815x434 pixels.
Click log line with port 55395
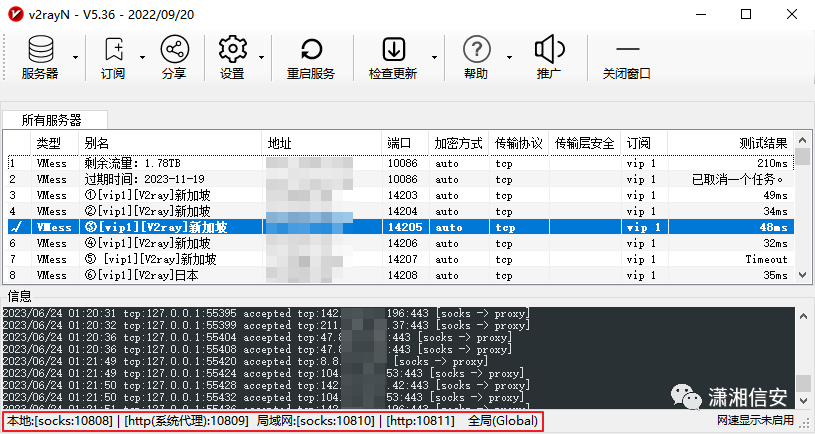coord(266,313)
